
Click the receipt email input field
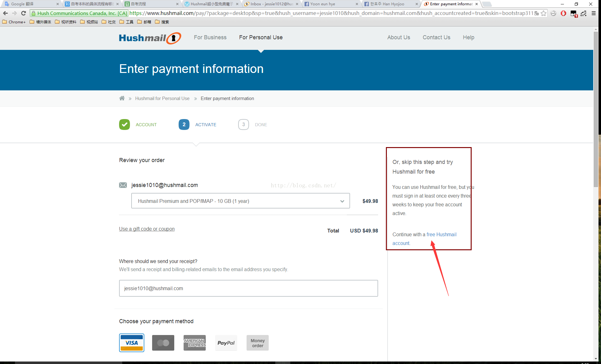(x=248, y=288)
